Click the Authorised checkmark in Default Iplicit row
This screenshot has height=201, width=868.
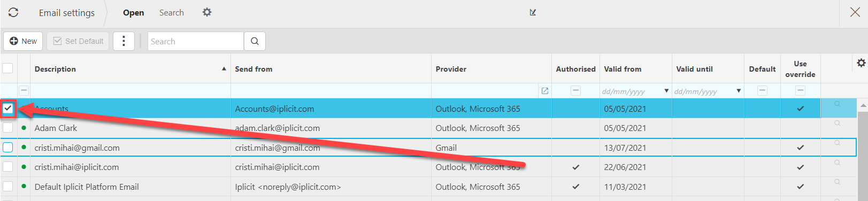(x=575, y=187)
